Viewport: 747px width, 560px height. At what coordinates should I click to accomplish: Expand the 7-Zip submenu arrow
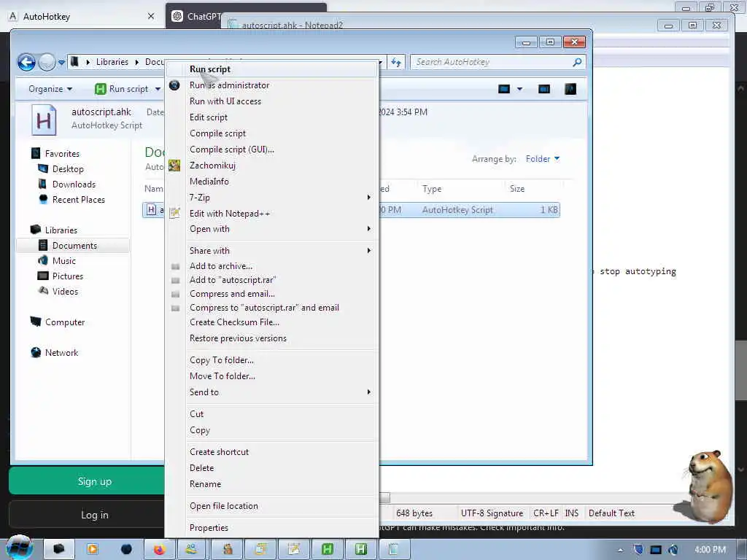click(x=368, y=197)
